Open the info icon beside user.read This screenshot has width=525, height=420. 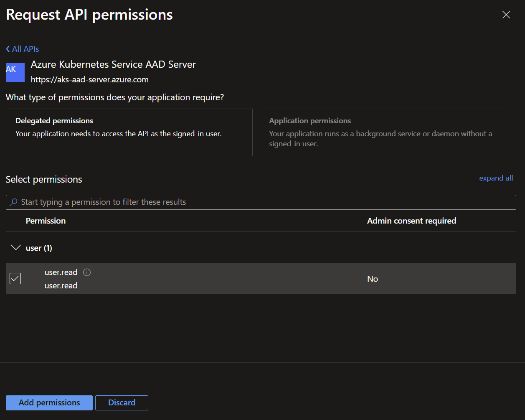[x=87, y=272]
